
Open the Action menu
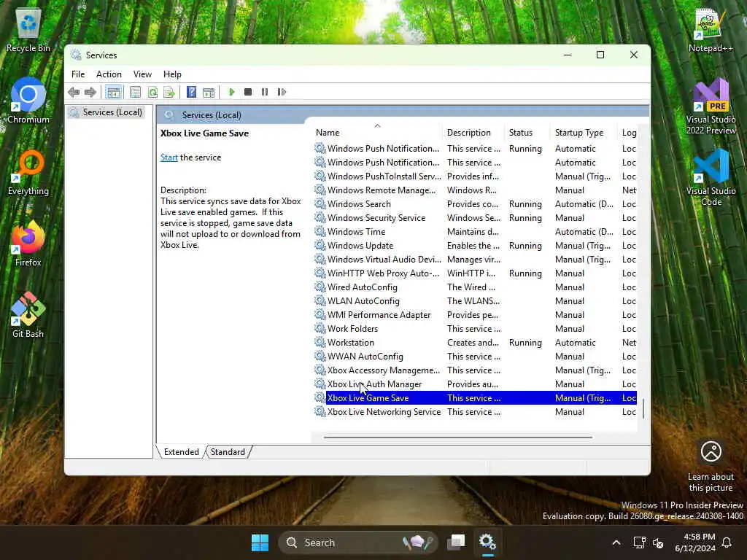[109, 74]
